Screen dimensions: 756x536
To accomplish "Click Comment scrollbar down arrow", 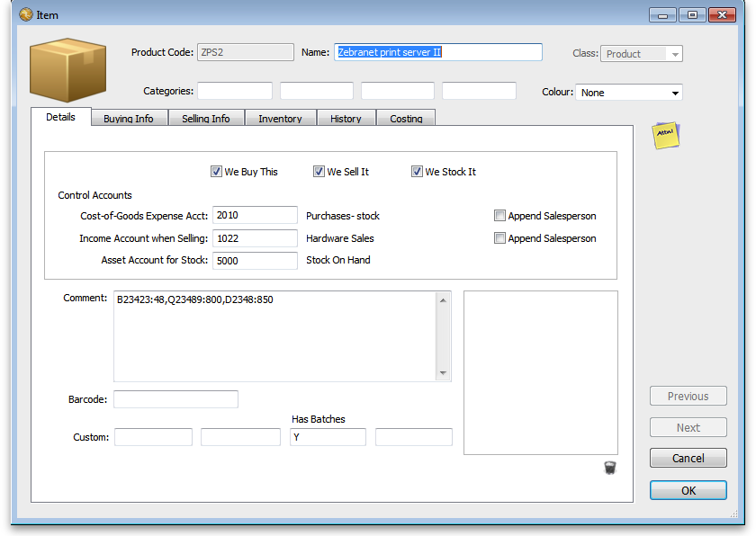I will 443,372.
